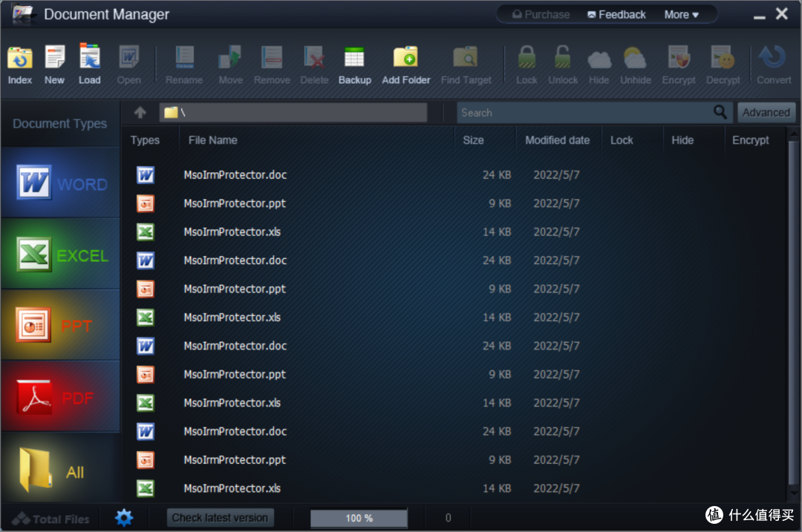802x532 pixels.
Task: Click the Advanced search button
Action: 766,113
